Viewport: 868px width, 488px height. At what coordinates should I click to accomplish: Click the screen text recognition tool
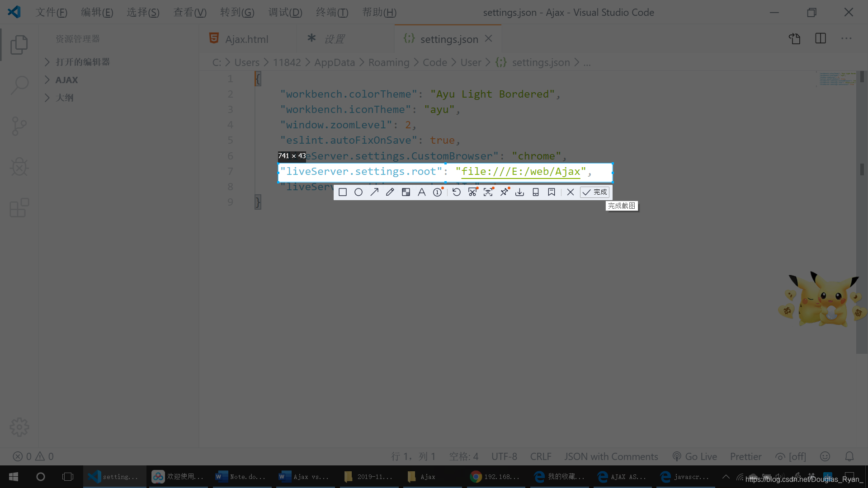[x=488, y=192]
